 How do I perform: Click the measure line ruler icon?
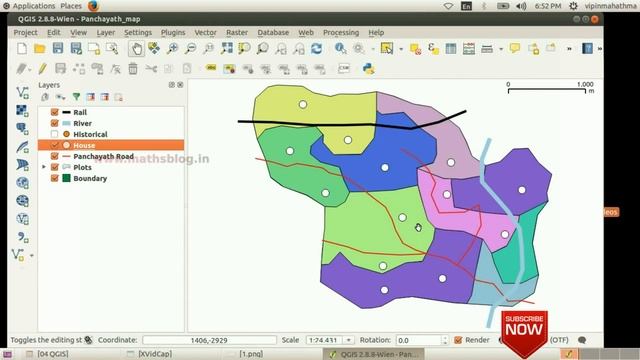pos(487,49)
